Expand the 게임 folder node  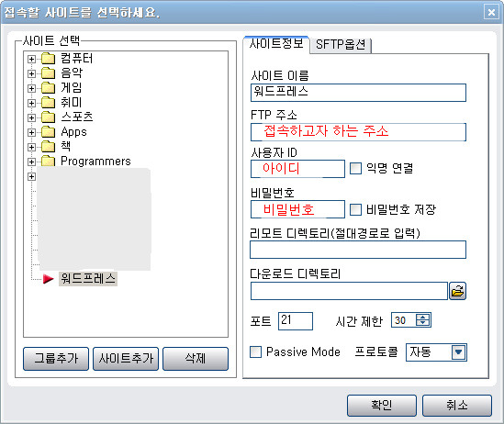(31, 88)
